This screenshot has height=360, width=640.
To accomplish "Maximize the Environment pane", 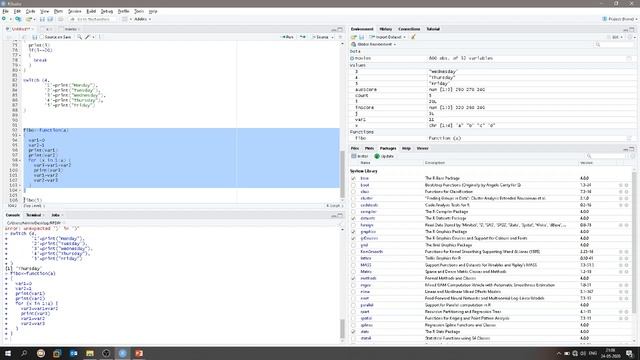I will (x=632, y=29).
